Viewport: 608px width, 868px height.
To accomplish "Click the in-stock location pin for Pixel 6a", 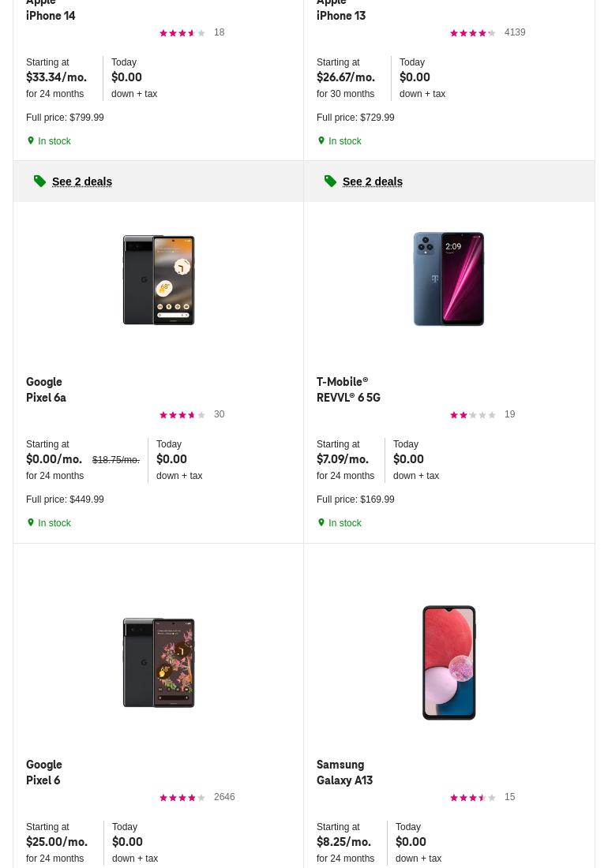I will 31,522.
